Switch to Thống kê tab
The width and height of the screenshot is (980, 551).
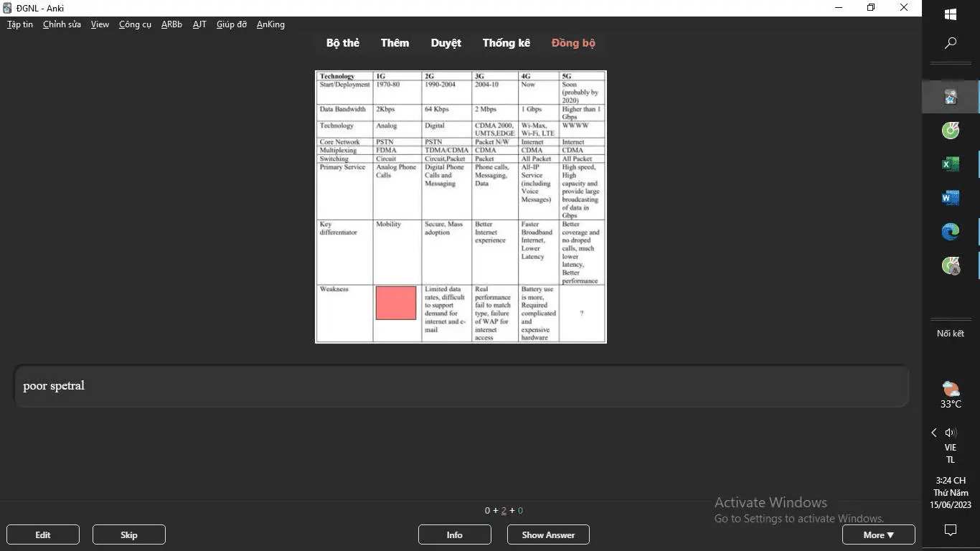tap(506, 43)
